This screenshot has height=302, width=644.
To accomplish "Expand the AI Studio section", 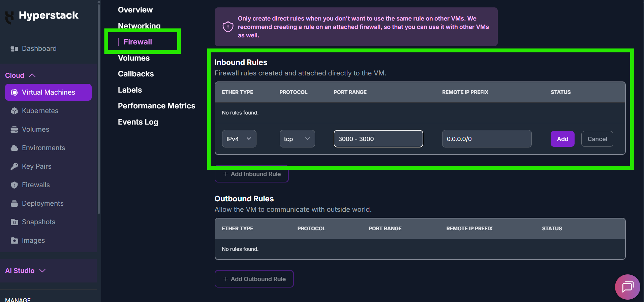I will pos(25,271).
